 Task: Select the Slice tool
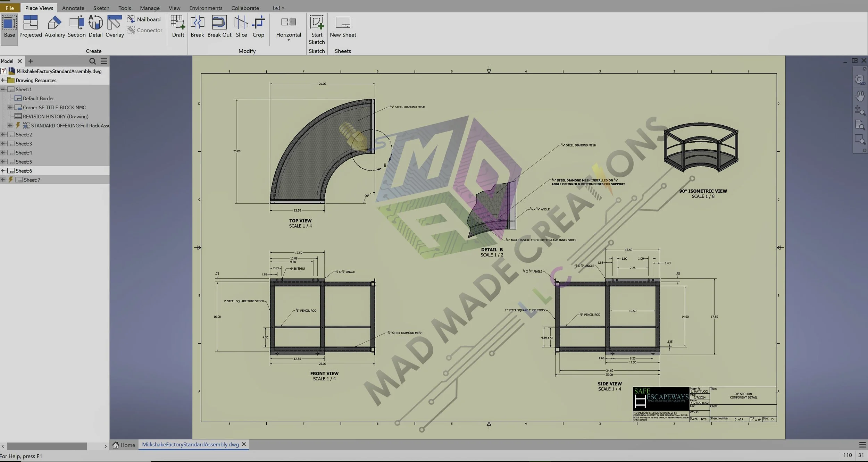241,27
